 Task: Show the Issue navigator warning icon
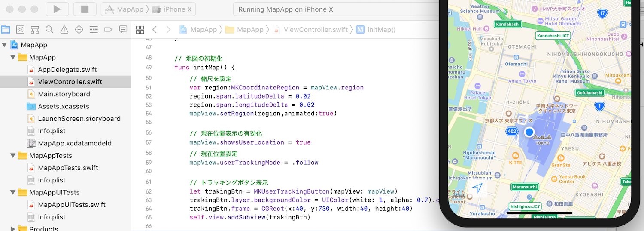(64, 29)
